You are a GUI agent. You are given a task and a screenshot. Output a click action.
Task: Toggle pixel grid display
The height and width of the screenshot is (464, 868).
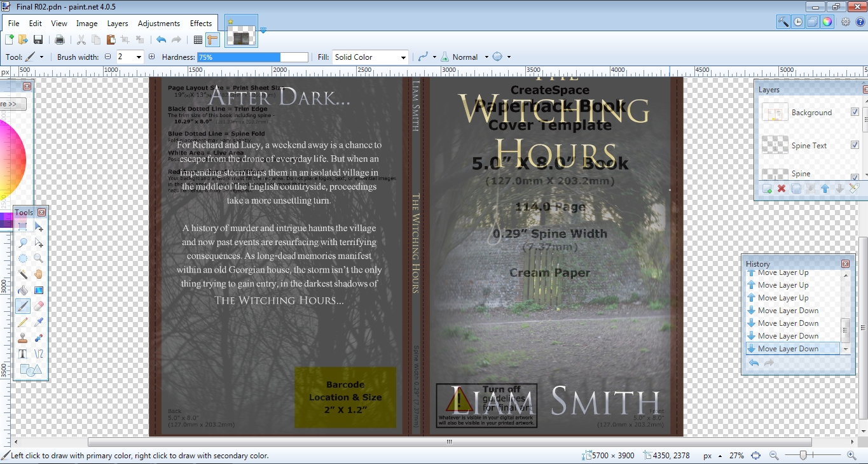click(x=198, y=39)
